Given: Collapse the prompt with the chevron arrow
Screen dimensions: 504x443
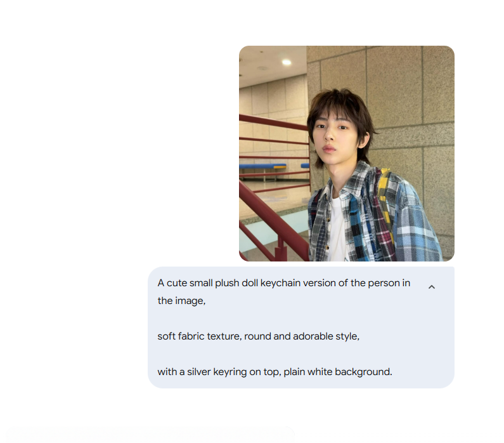Looking at the screenshot, I should (x=431, y=287).
